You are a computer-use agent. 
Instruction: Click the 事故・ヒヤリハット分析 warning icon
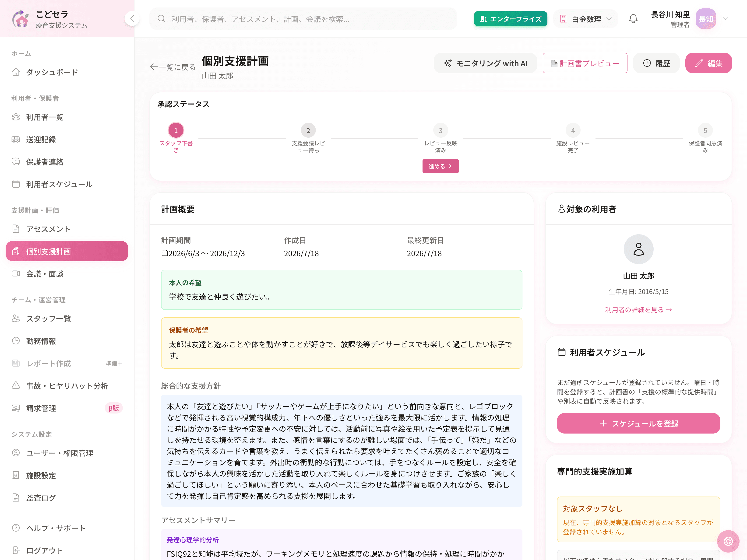(x=16, y=385)
